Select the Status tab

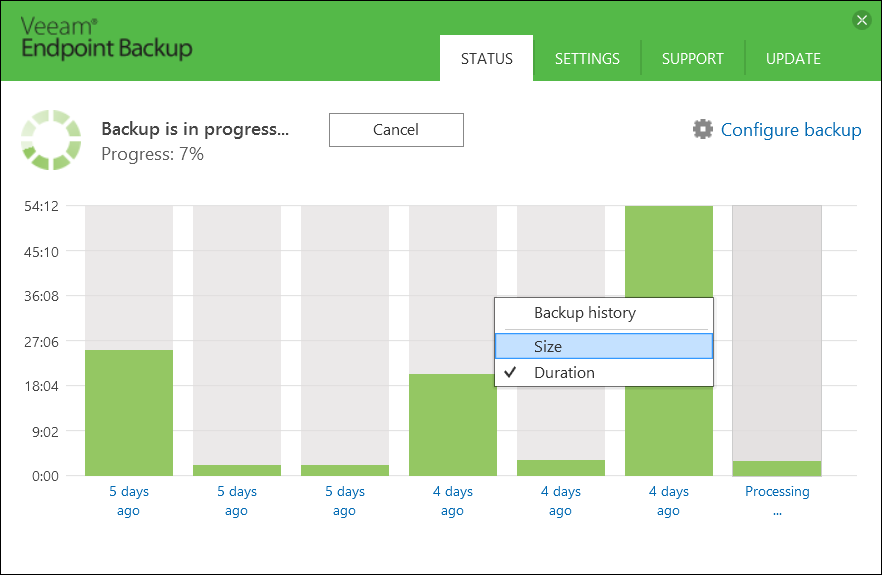[486, 58]
